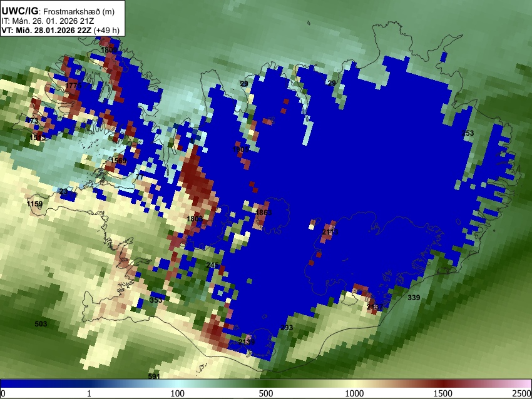Click the map value label 245

tap(212, 265)
